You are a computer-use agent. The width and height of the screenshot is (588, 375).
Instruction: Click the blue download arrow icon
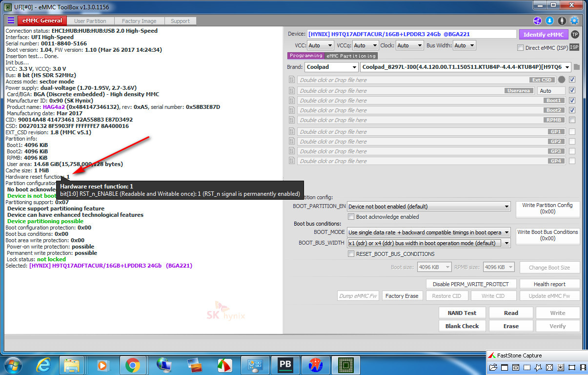point(549,21)
